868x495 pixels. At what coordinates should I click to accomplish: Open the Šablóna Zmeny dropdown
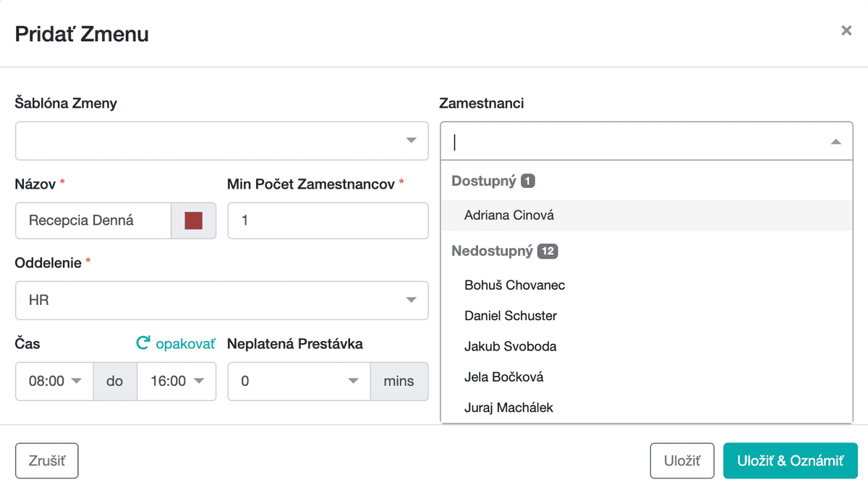pos(221,141)
